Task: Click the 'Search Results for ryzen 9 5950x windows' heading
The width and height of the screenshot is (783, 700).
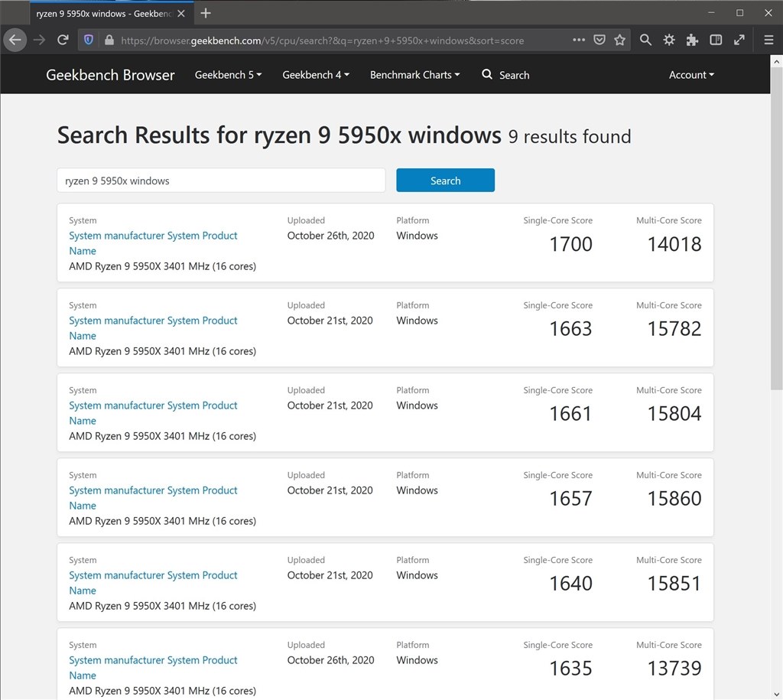Action: (279, 135)
